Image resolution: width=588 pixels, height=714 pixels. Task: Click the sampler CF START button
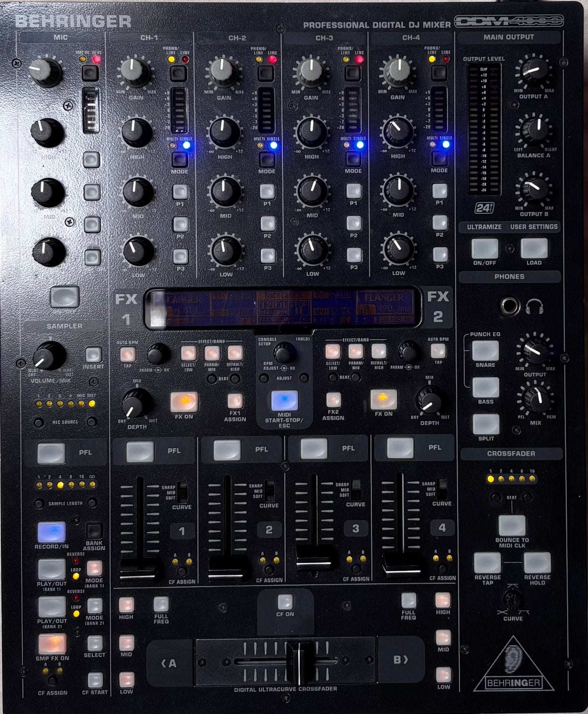95,680
